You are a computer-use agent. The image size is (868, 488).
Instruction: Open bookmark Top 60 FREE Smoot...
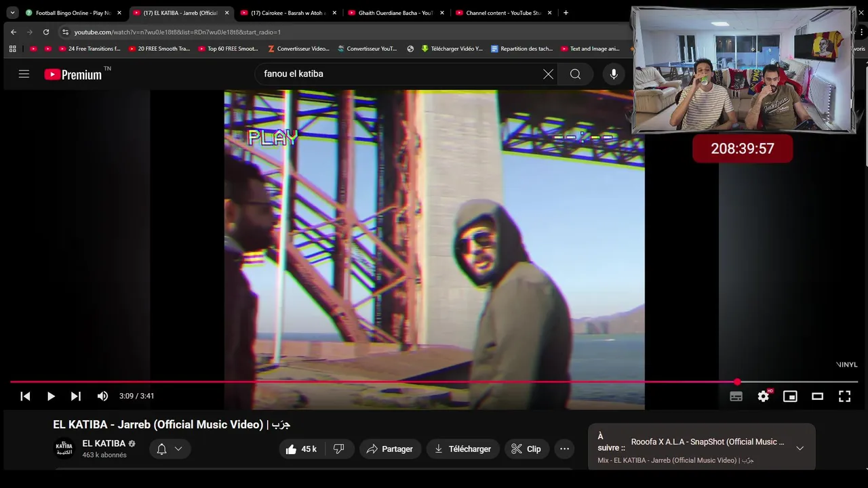pos(229,49)
